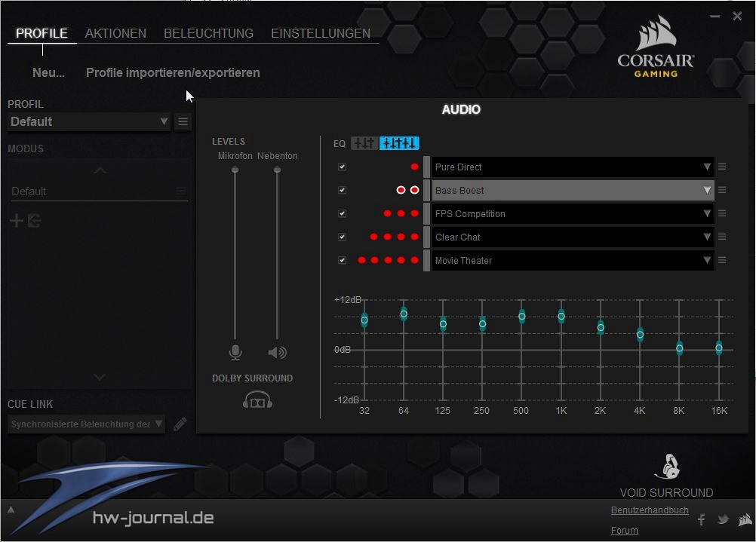The height and width of the screenshot is (542, 756).
Task: Add a new mode with plus icon
Action: [17, 221]
